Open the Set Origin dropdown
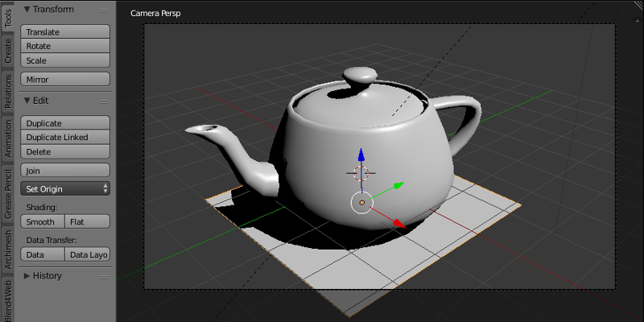The image size is (644, 322). coord(65,188)
